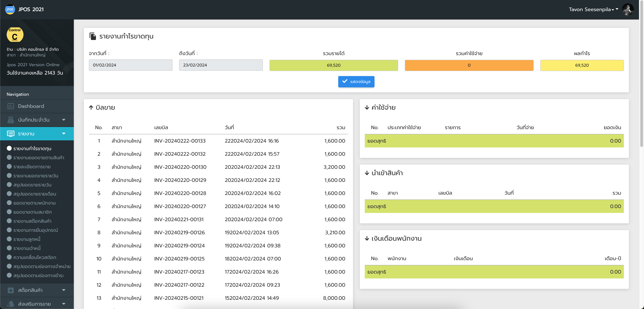Viewport: 644px width, 309px height.
Task: Click the promotion tag icon for ส่งเสริมการขาย
Action: coord(11,304)
